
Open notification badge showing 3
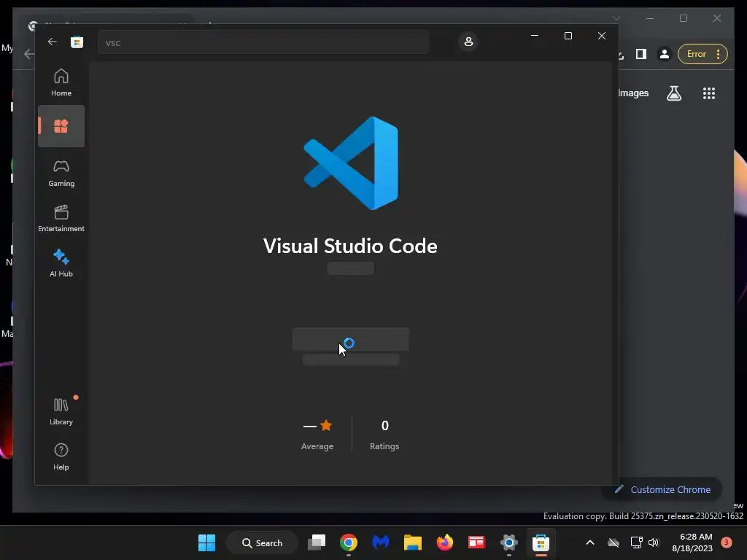[727, 542]
